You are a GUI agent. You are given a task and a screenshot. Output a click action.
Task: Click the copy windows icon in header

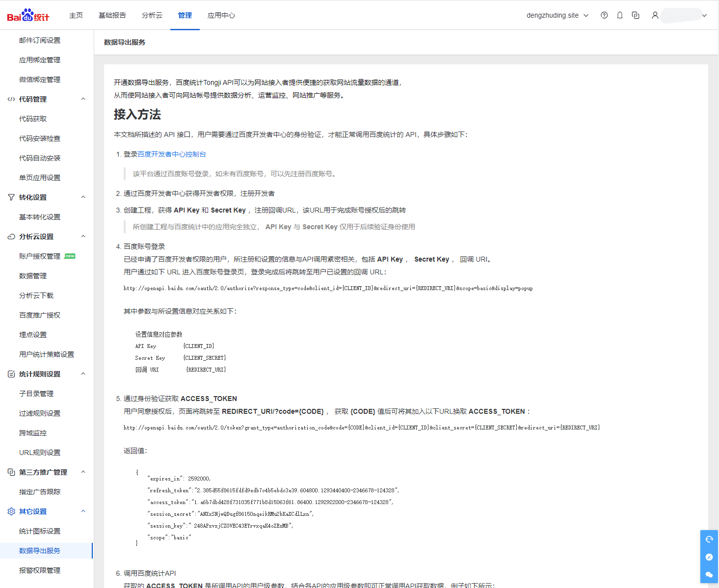(x=636, y=15)
